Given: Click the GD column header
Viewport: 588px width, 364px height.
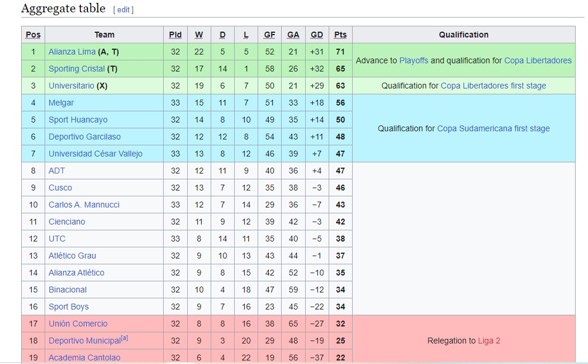Looking at the screenshot, I should [x=317, y=35].
